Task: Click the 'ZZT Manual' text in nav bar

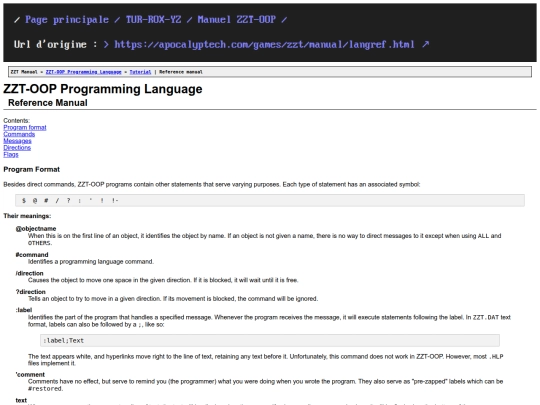Action: tap(24, 72)
